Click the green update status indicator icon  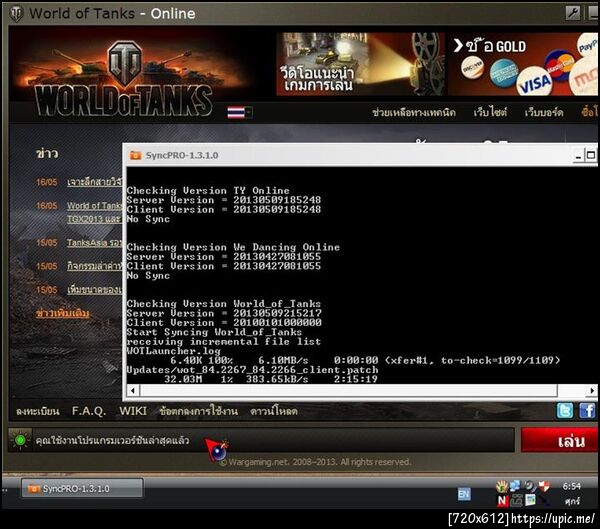20,441
